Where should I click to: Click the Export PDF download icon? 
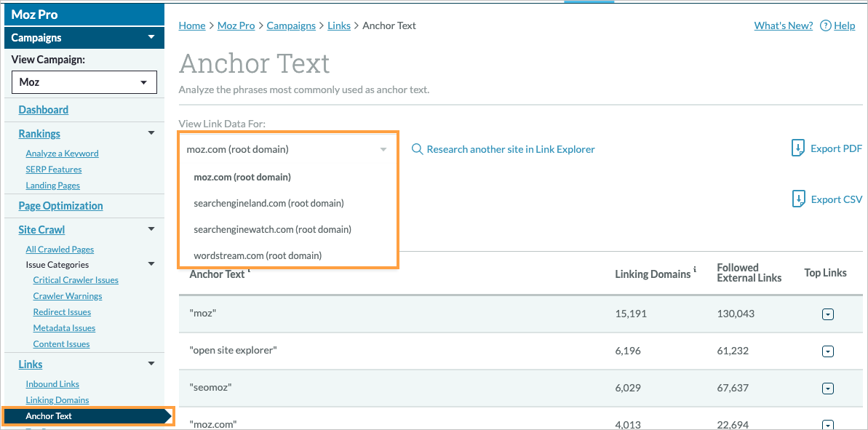797,148
